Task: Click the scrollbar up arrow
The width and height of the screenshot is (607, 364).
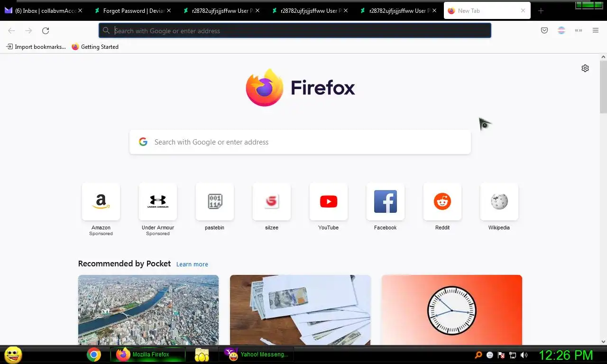Action: [603, 57]
